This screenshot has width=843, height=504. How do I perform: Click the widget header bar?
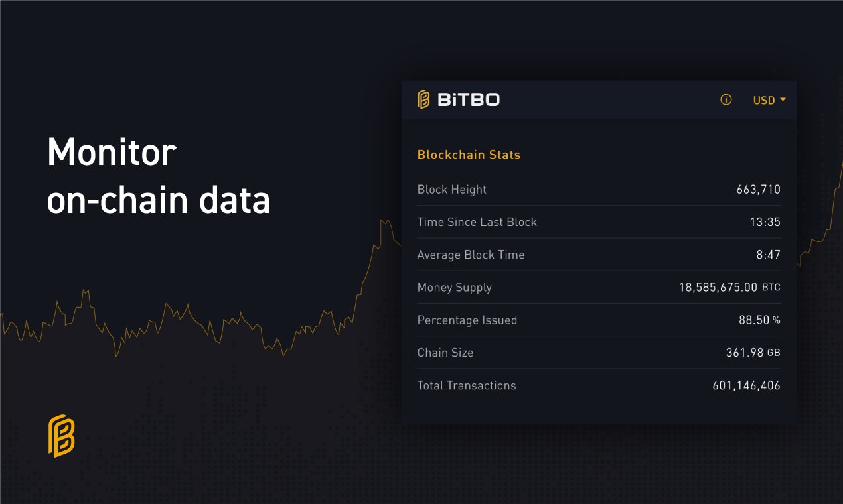pos(597,99)
